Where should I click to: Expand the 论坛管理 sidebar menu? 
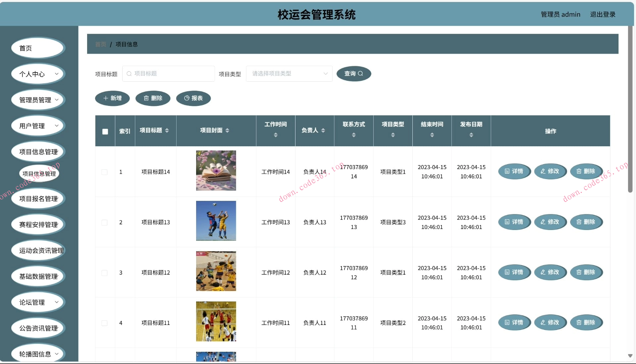(38, 302)
